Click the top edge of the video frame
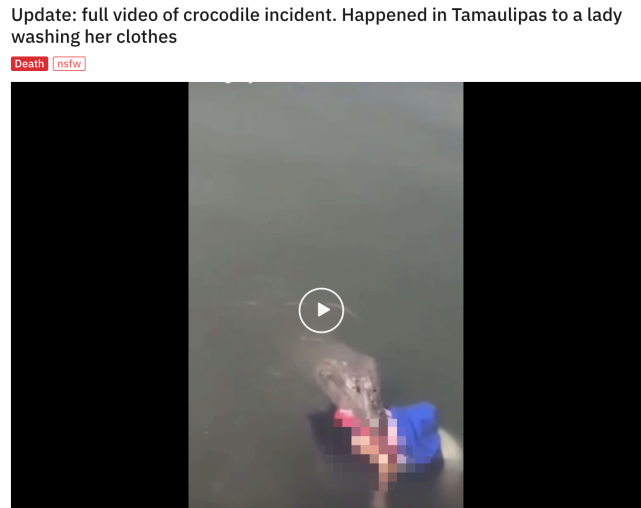Image resolution: width=641 pixels, height=508 pixels. click(326, 83)
